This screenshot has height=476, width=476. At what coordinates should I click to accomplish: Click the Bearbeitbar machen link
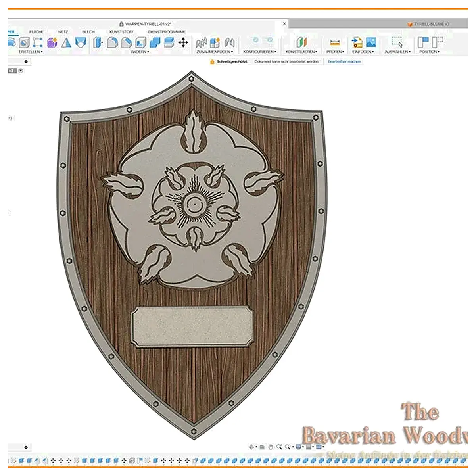point(344,62)
